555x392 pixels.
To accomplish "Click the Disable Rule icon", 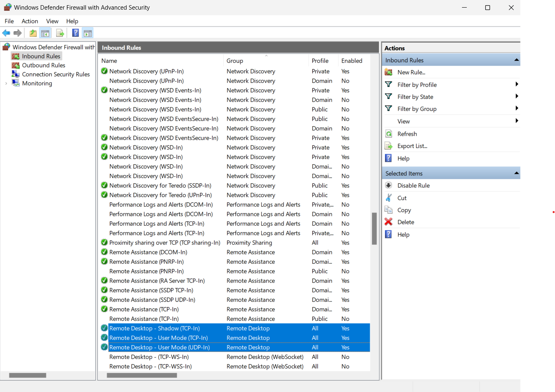I will tap(389, 185).
